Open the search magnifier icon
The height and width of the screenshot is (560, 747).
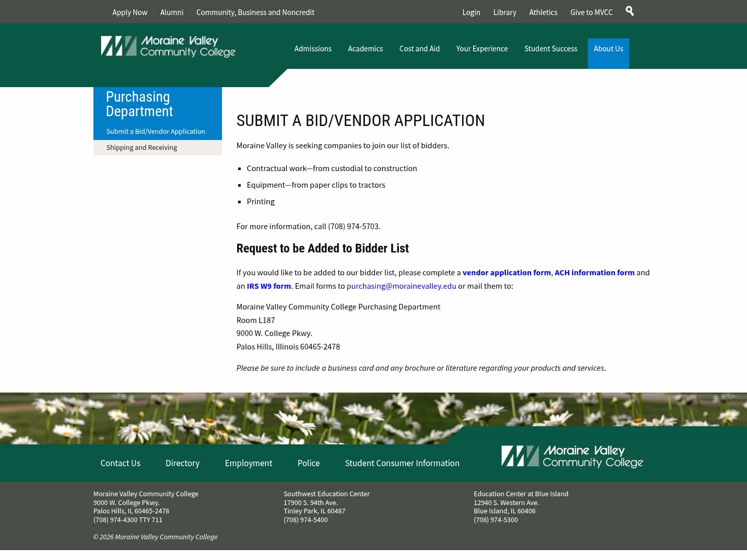(629, 11)
